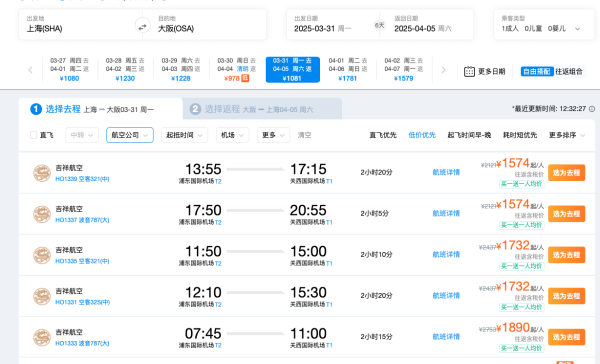The height and width of the screenshot is (364, 600).
Task: Select 07:45 flight as outbound trip
Action: [x=566, y=337]
